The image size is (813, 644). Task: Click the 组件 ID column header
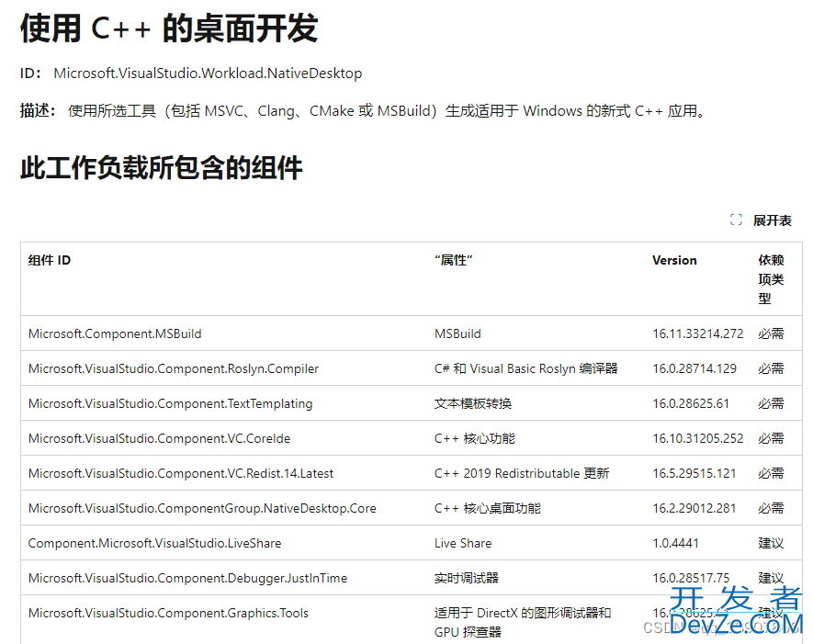(50, 260)
